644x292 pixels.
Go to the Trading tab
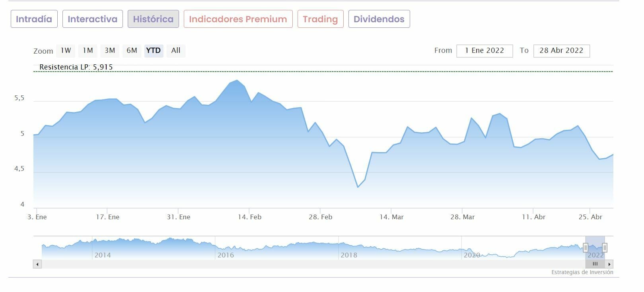pos(320,19)
